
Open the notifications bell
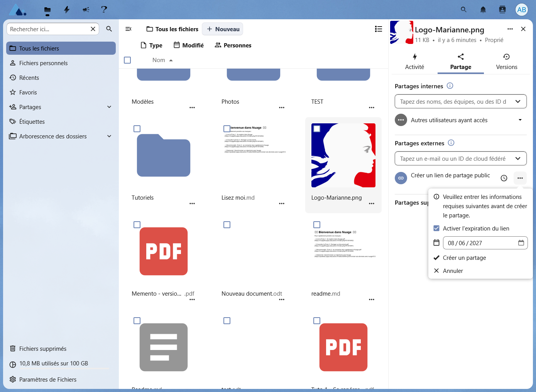coord(483,10)
